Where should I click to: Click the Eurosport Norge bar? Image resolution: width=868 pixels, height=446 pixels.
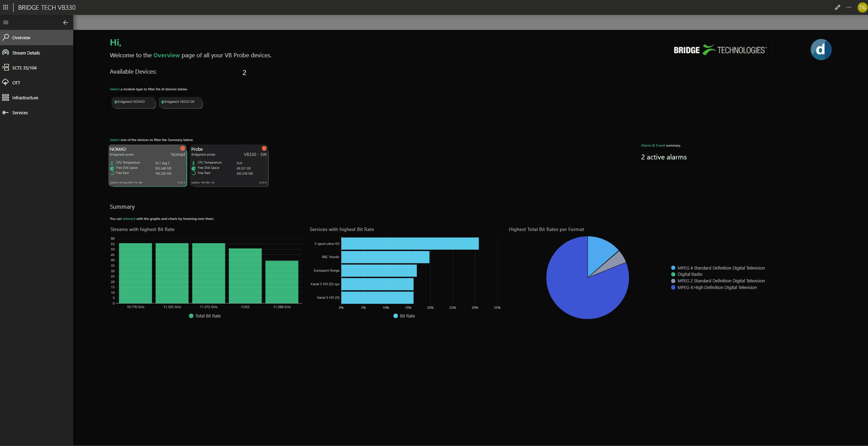(379, 271)
